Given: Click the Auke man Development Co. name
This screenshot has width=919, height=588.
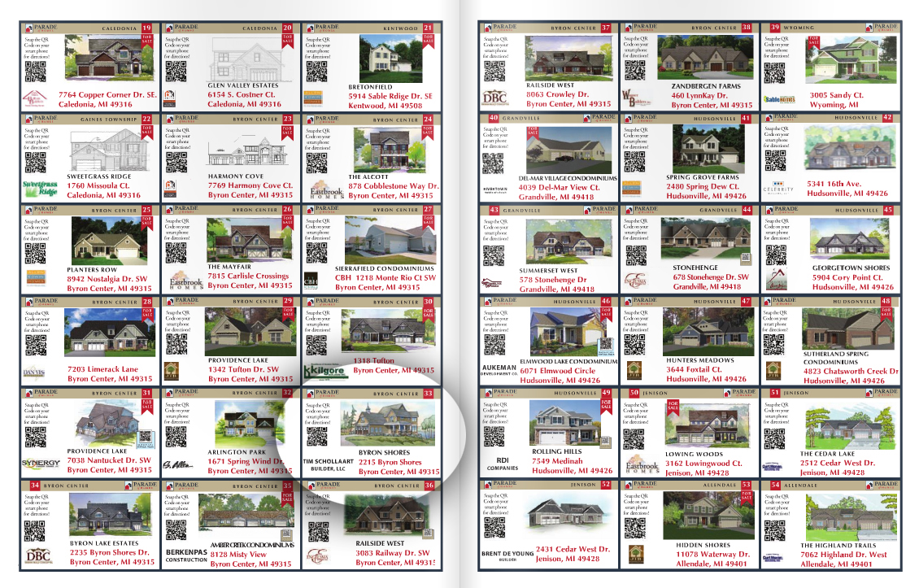Looking at the screenshot, I should (x=499, y=370).
